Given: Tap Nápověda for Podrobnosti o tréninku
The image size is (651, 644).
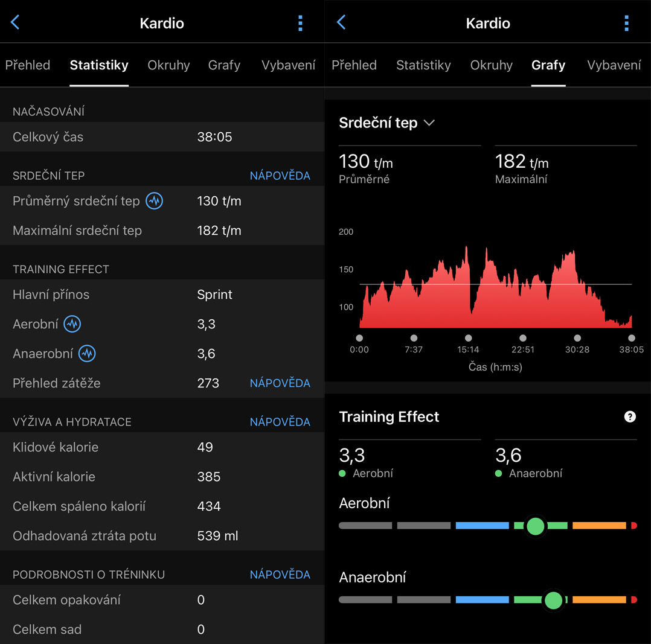Looking at the screenshot, I should [x=280, y=575].
